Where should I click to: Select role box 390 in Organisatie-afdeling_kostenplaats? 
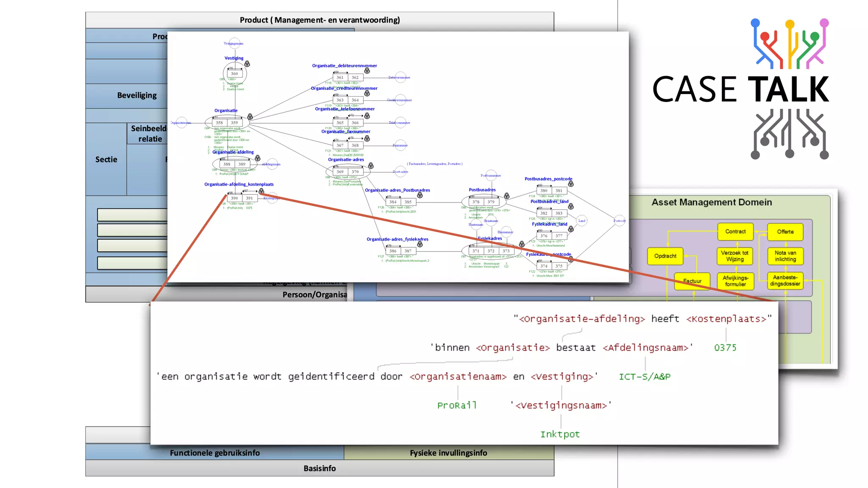(234, 198)
